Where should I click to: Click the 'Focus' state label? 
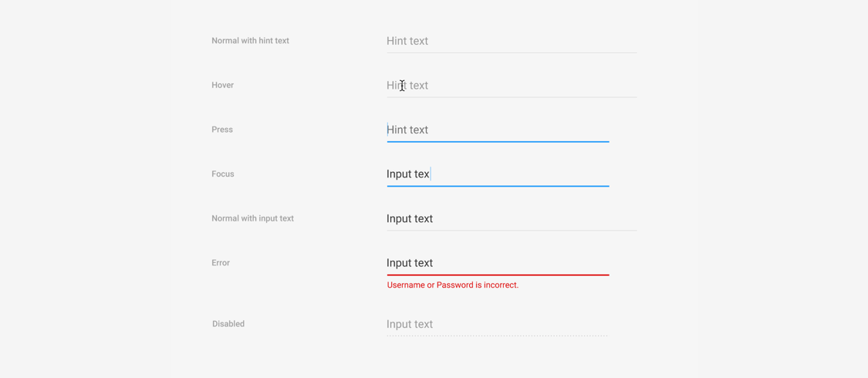[223, 174]
